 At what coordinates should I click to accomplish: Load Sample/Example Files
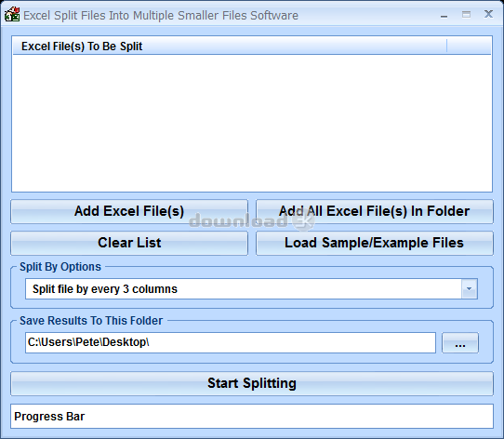375,243
